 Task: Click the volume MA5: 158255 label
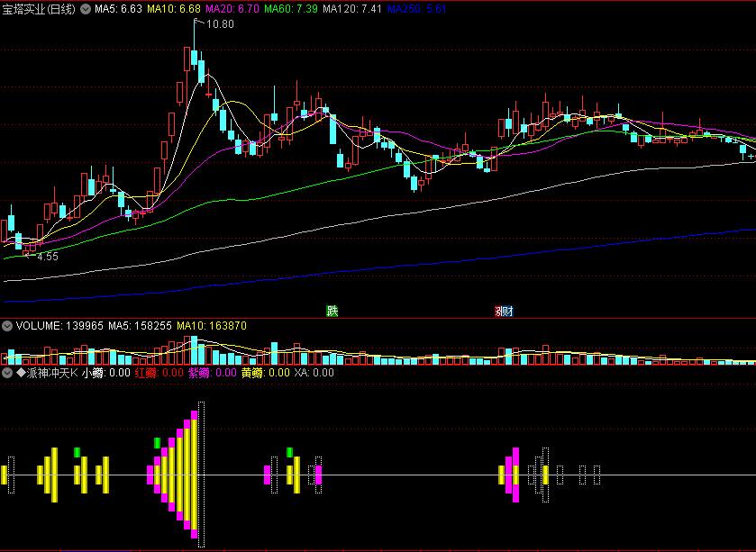(x=140, y=326)
